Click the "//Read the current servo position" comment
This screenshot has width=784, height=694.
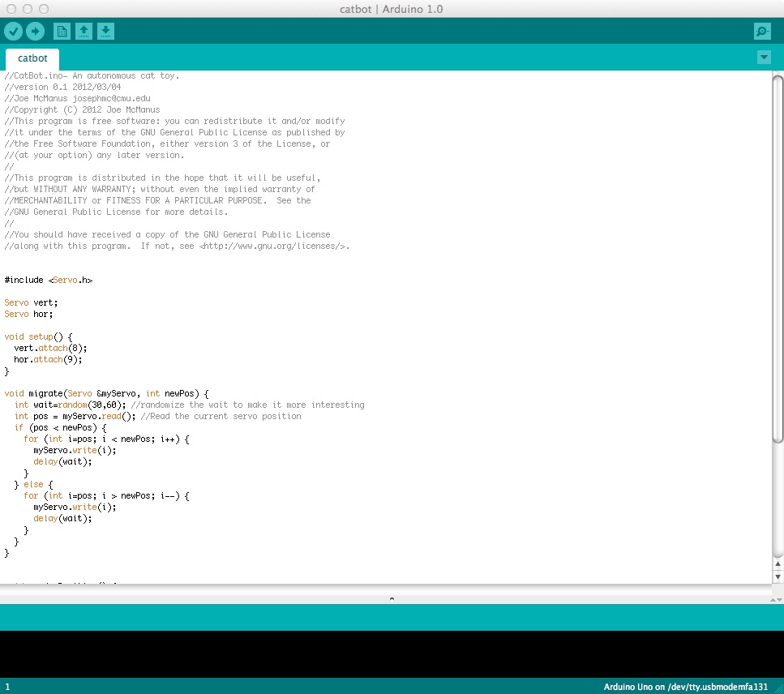pyautogui.click(x=221, y=417)
